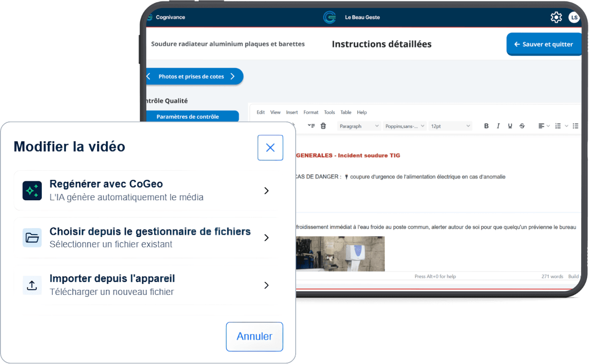Close the Modifier la vidéo dialog
Image resolution: width=589 pixels, height=364 pixels.
pyautogui.click(x=270, y=147)
